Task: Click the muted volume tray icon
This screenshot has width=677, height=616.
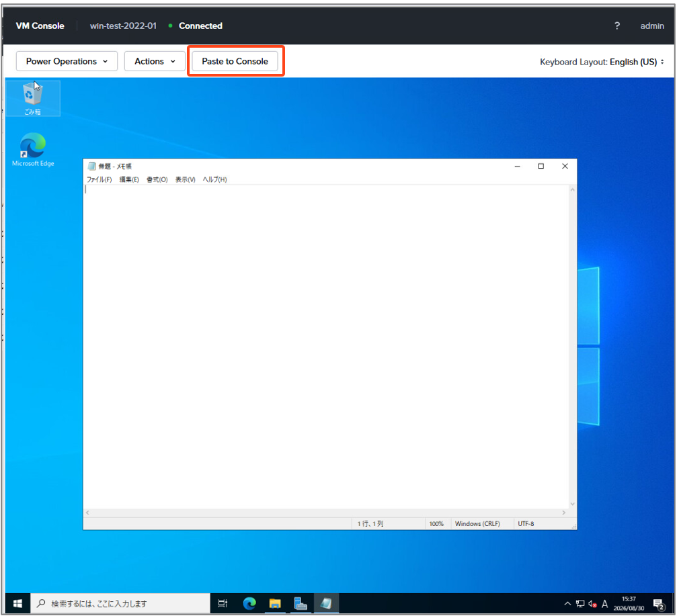Action: coord(592,604)
